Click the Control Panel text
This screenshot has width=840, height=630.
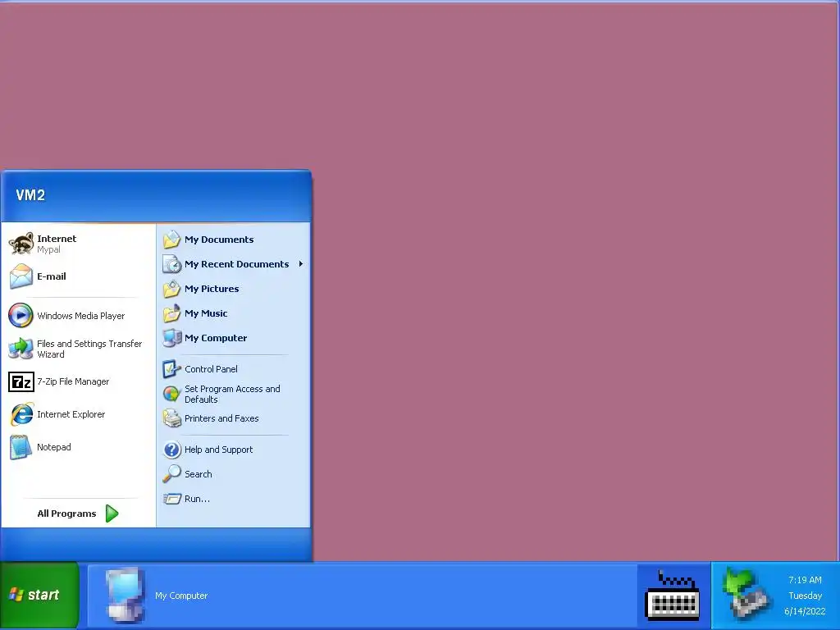pyautogui.click(x=211, y=369)
